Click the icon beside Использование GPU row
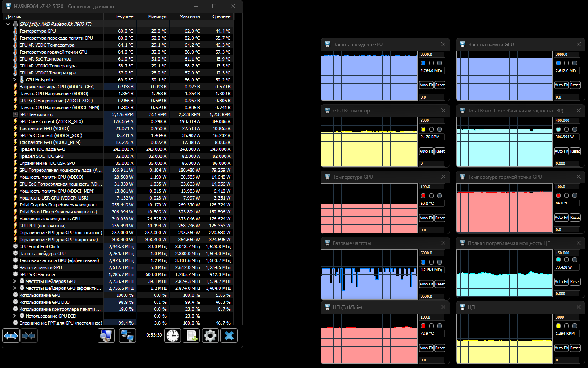Screen dimensions: 588x368 [16, 295]
